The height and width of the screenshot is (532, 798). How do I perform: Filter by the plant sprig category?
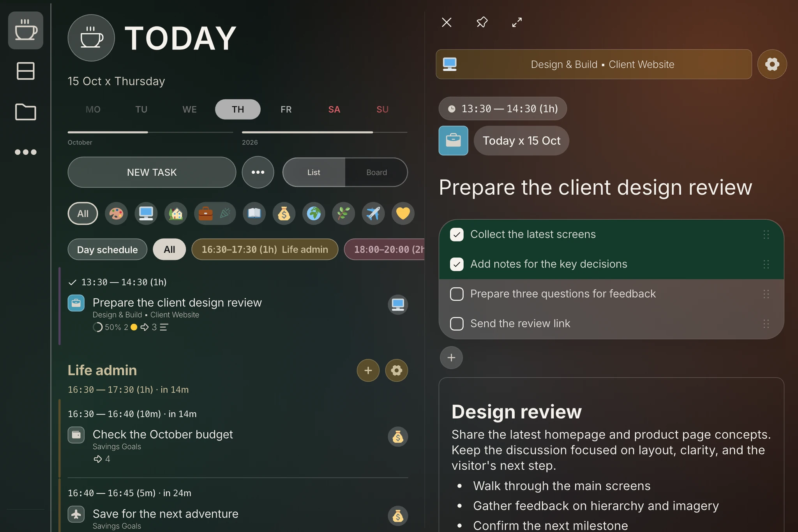pyautogui.click(x=343, y=213)
